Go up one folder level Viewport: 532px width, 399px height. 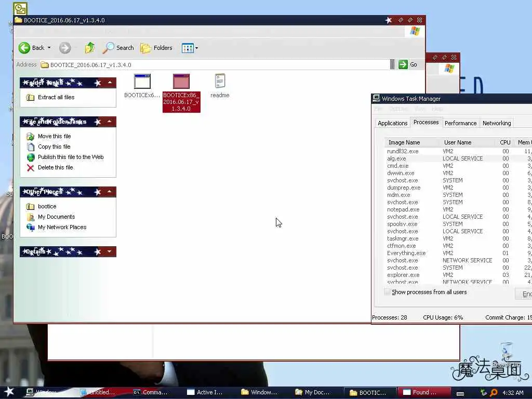coord(90,48)
